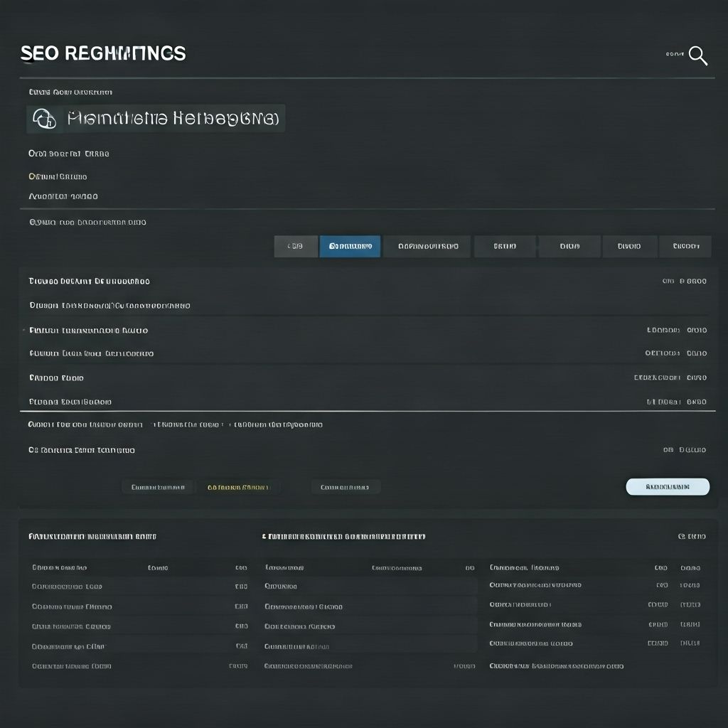Viewport: 728px width, 728px height.
Task: Select the marker icon before the filter metrics row
Action: (x=23, y=330)
